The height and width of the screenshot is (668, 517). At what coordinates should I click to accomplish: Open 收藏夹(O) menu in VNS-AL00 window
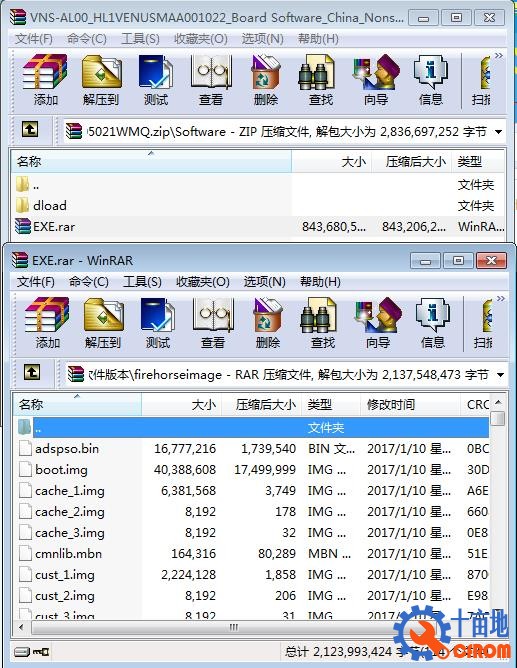click(201, 39)
